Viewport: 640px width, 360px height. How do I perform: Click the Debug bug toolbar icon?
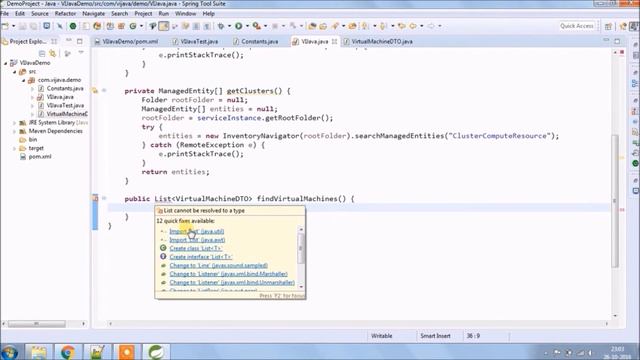[221, 26]
